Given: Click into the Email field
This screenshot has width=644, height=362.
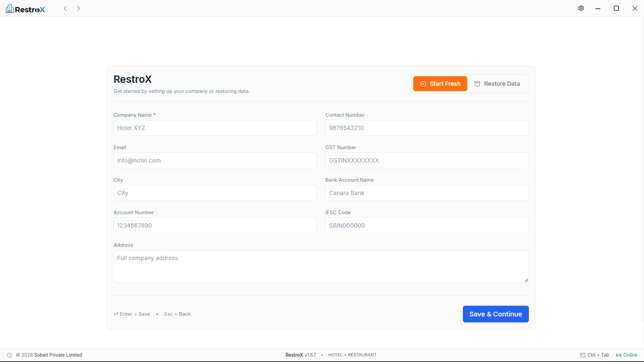Looking at the screenshot, I should [215, 161].
